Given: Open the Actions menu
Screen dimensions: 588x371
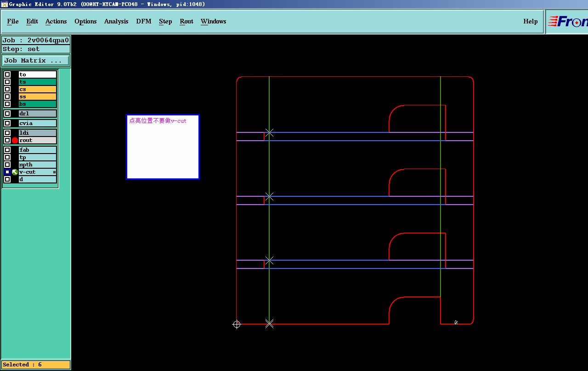Looking at the screenshot, I should pos(56,21).
